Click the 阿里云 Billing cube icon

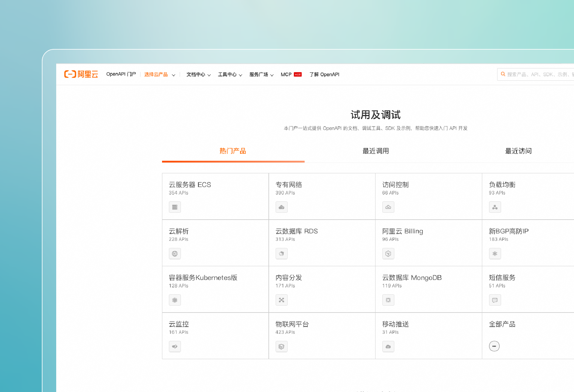[388, 253]
